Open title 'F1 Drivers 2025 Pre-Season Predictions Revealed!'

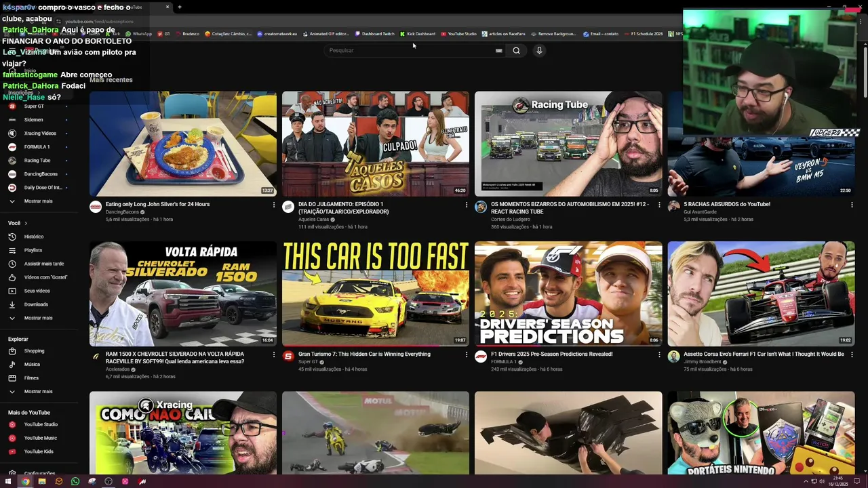coord(552,354)
